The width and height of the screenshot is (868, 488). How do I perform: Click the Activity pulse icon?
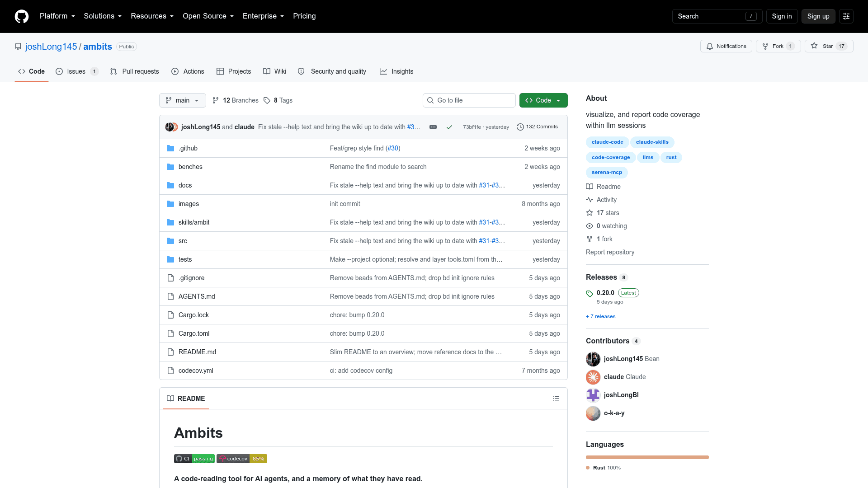590,200
